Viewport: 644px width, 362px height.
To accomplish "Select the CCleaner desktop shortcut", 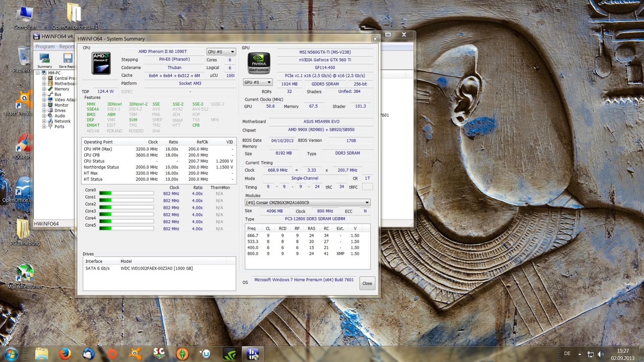I will [23, 146].
